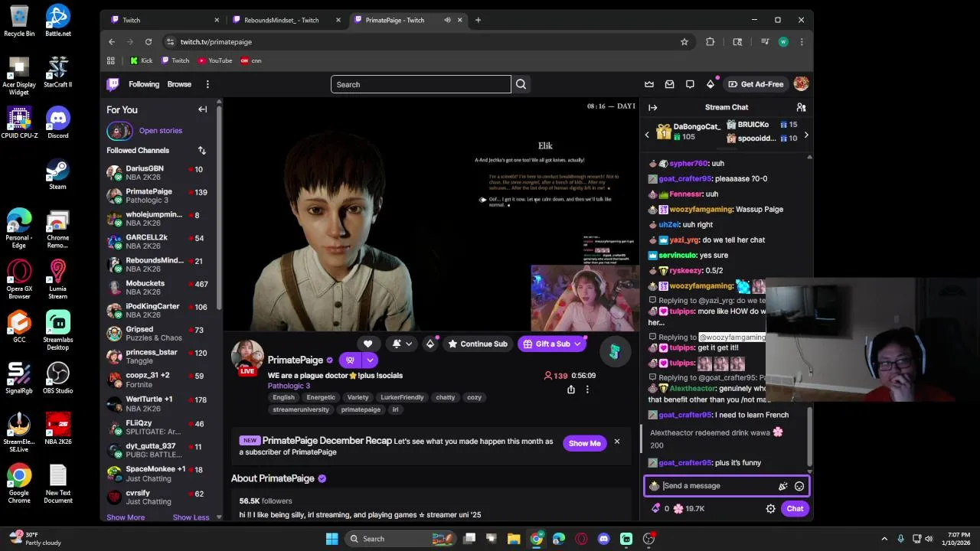The width and height of the screenshot is (980, 551).
Task: Open chat settings gear
Action: point(770,509)
